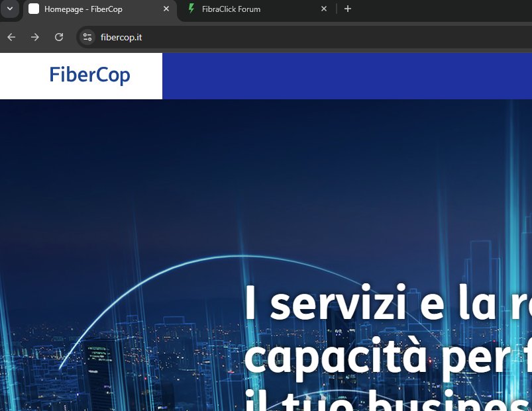
Task: Close the FibraClick Forum tab
Action: pyautogui.click(x=324, y=9)
